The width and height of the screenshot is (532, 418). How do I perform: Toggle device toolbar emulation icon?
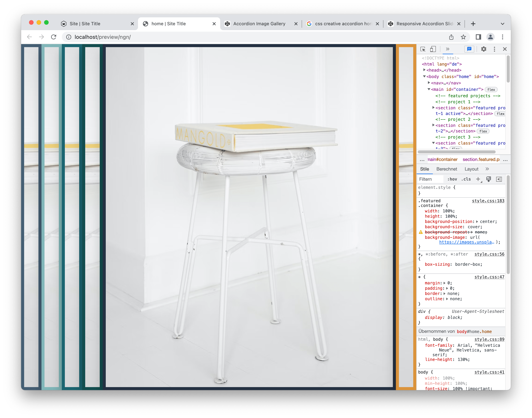[433, 49]
